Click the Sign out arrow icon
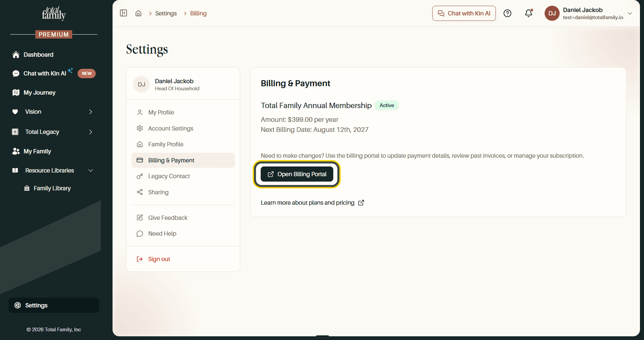The image size is (644, 340). [140, 259]
